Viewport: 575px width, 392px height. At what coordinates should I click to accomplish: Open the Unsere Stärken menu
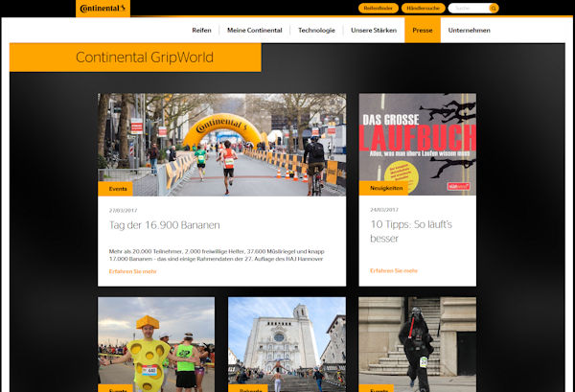(374, 30)
